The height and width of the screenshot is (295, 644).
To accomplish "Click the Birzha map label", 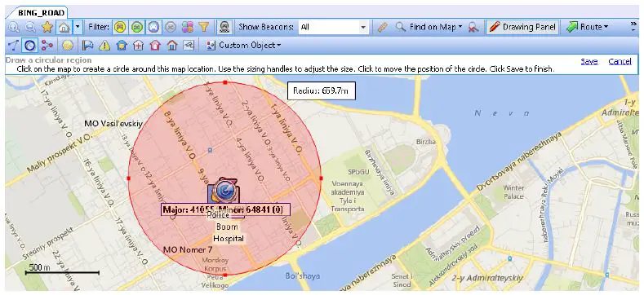I will [x=425, y=142].
